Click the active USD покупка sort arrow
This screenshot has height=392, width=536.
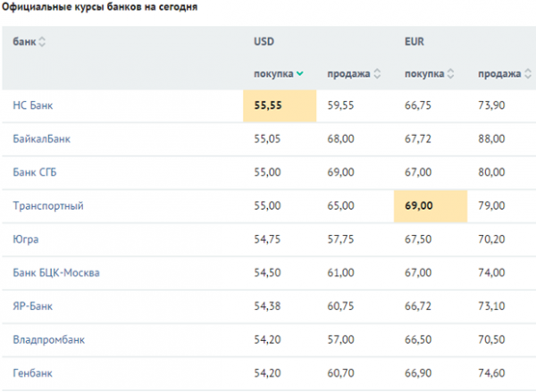tap(299, 74)
